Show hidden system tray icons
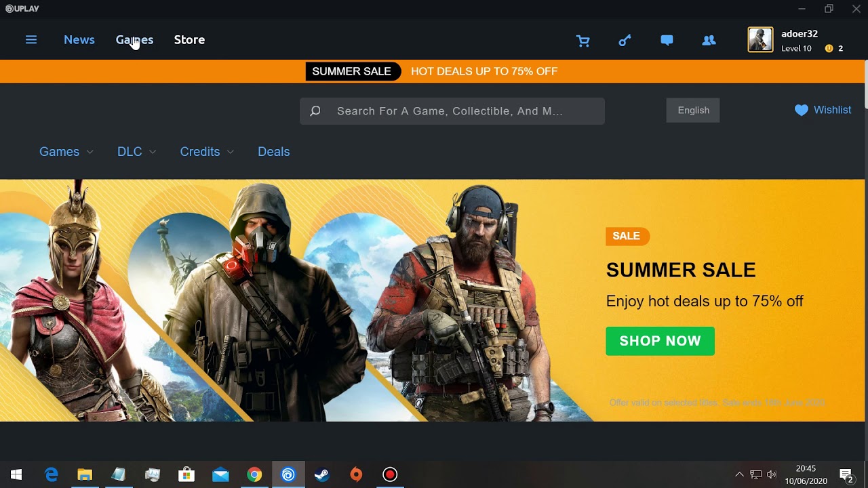The width and height of the screenshot is (868, 488). [x=739, y=474]
